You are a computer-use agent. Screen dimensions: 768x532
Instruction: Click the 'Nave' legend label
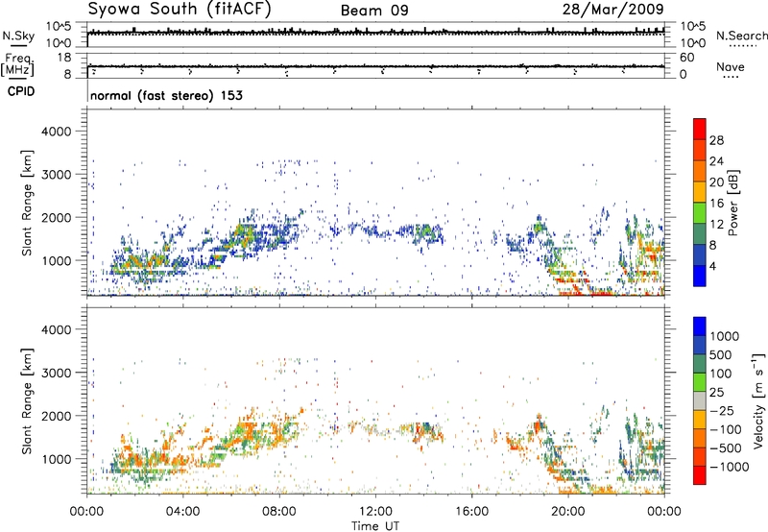731,66
